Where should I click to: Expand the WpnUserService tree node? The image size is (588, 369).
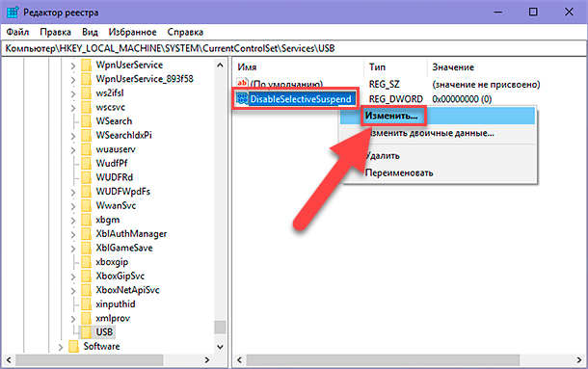tap(73, 66)
